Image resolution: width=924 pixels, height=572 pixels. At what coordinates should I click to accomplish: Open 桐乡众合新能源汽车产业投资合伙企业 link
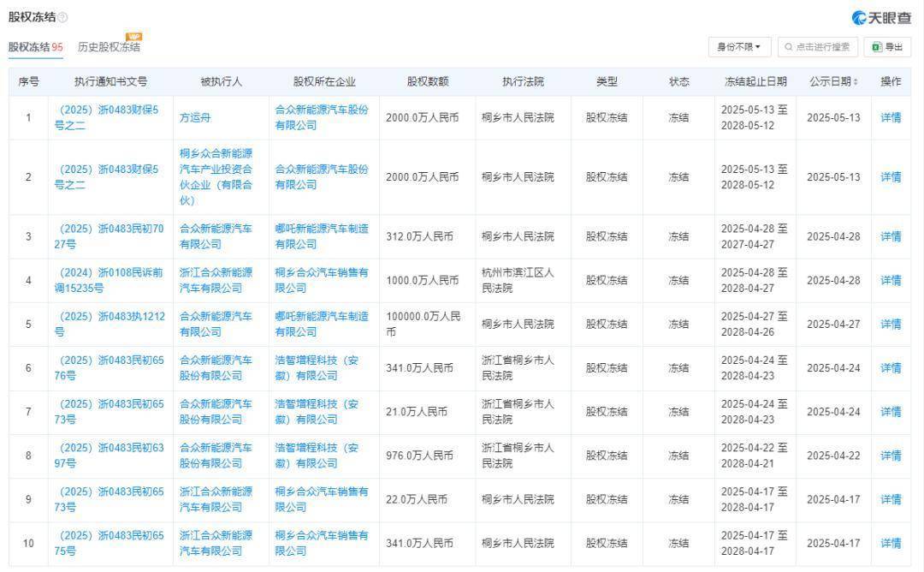pyautogui.click(x=216, y=177)
